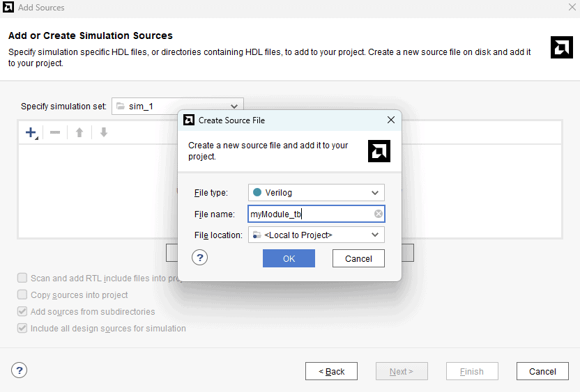The width and height of the screenshot is (580, 392).
Task: Click the Move Down arrow icon
Action: (x=104, y=132)
